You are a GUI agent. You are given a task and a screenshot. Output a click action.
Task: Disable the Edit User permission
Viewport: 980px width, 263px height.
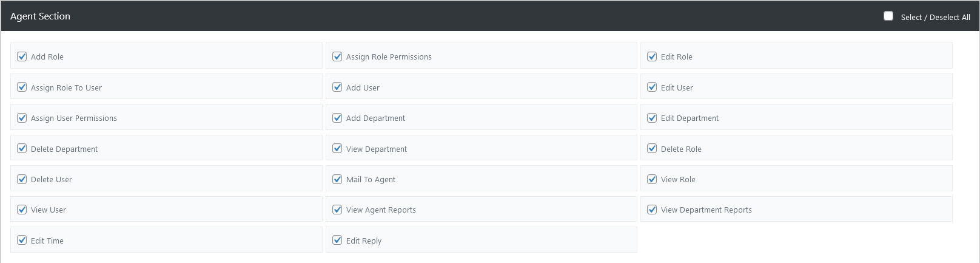point(652,87)
